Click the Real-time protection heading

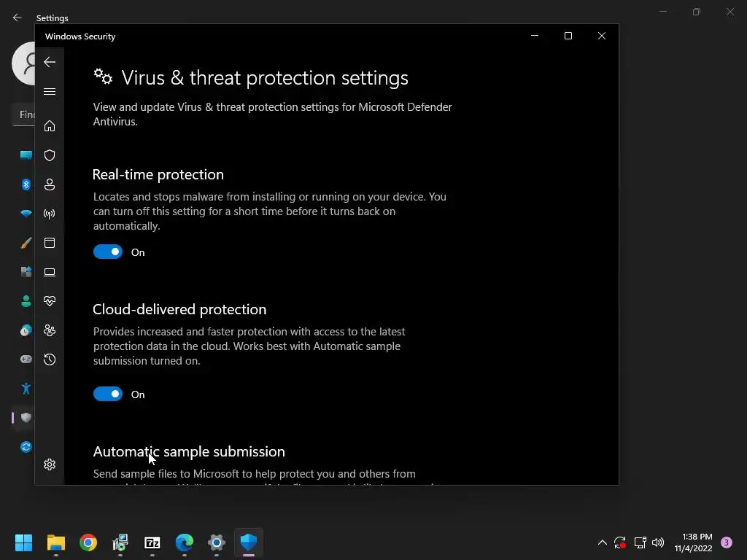click(x=158, y=174)
